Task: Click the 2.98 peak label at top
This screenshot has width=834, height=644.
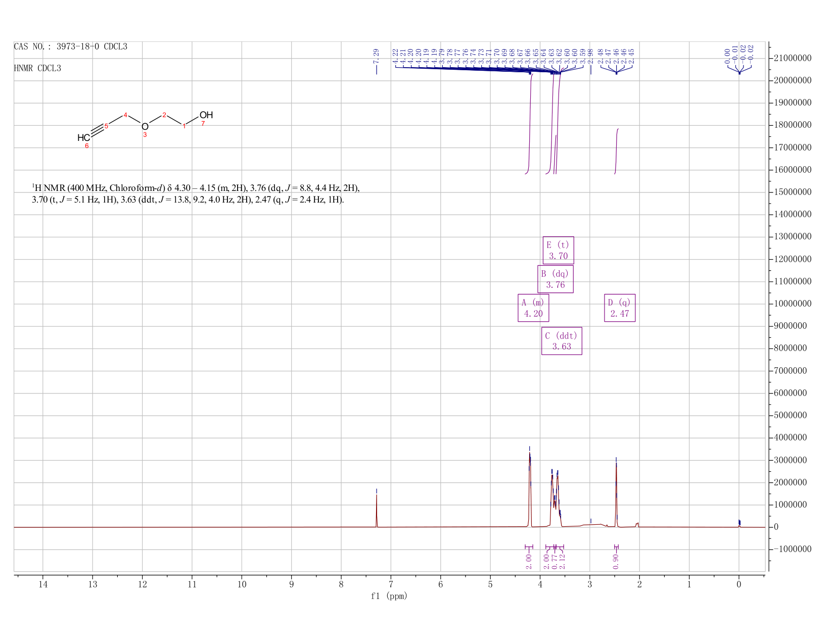Action: point(590,57)
